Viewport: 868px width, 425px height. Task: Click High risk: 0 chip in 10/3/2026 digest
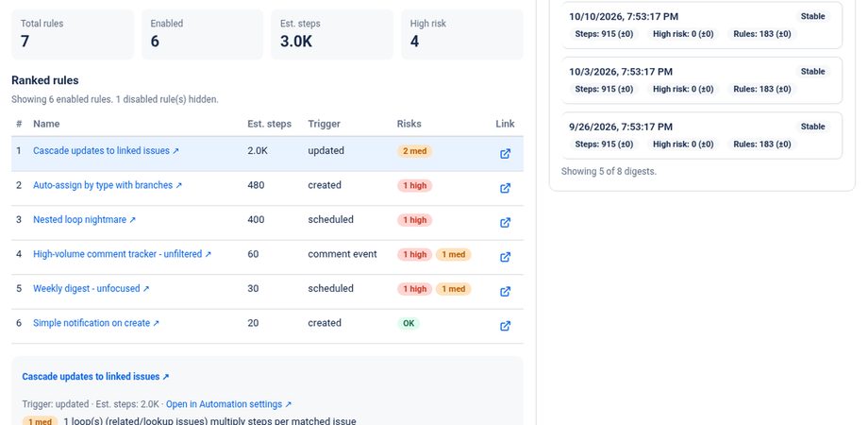click(683, 89)
